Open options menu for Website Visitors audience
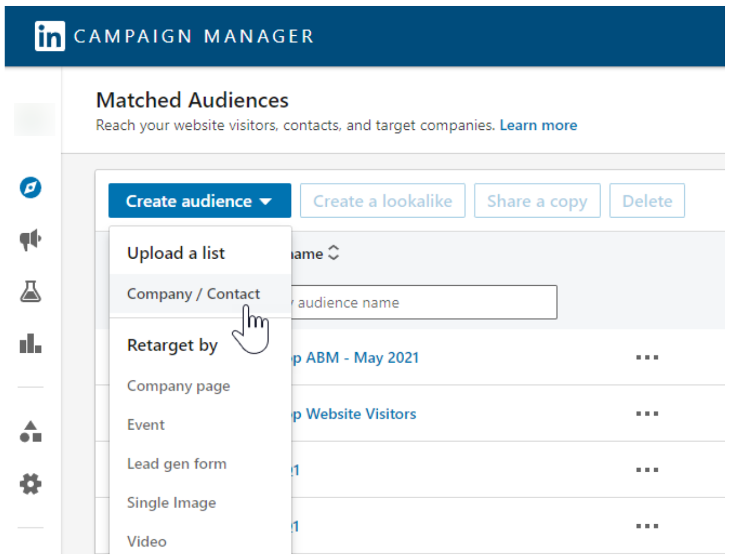Viewport: 731px width, 560px height. pos(647,413)
